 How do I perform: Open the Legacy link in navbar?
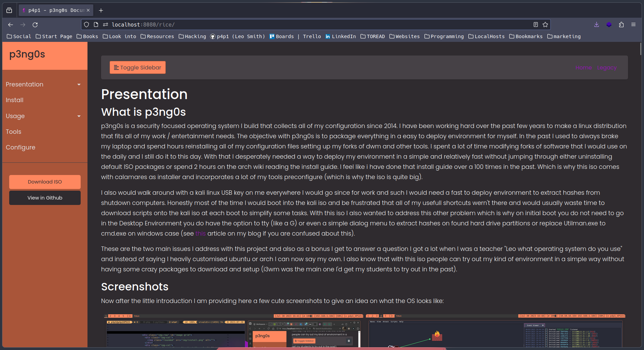607,68
